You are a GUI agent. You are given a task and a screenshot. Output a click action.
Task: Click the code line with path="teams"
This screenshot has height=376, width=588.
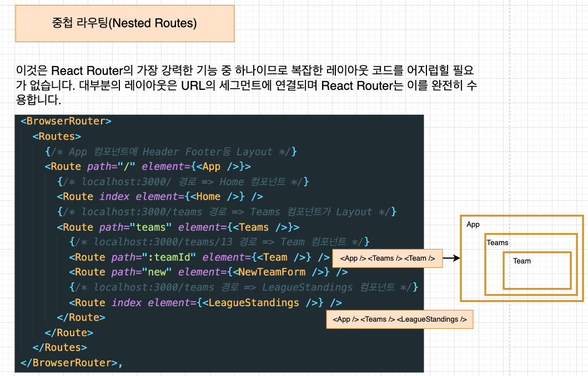pos(178,227)
